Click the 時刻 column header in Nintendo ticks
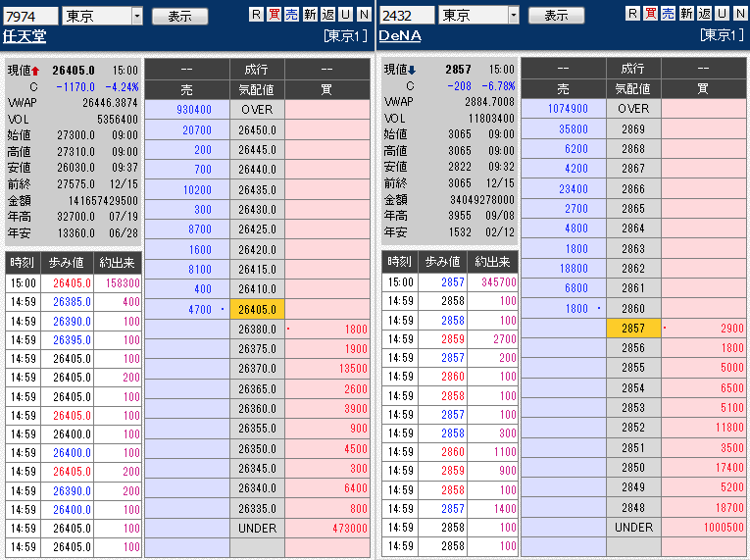The image size is (750, 560). [x=23, y=262]
